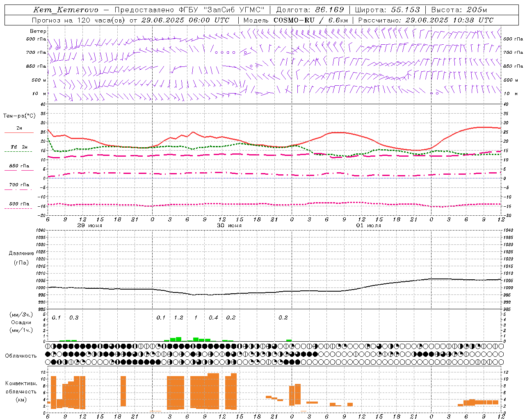This screenshot has height=420, width=525.
Task: Select the 0.4 precipitation amount value
Action: click(213, 318)
